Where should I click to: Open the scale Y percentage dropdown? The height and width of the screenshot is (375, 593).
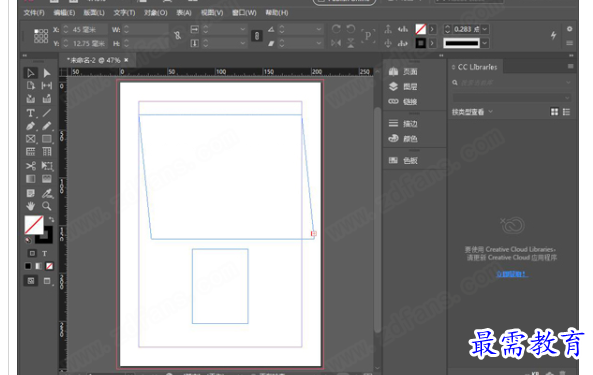click(x=242, y=43)
